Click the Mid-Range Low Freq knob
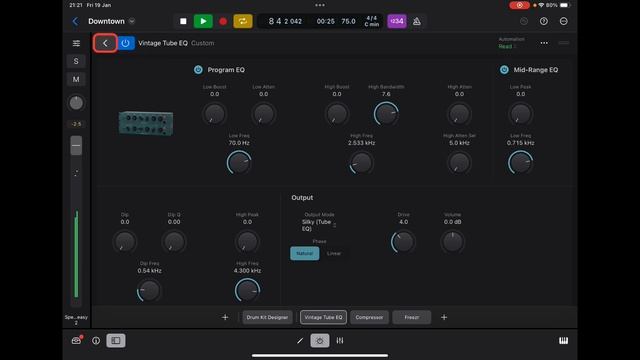This screenshot has height=360, width=640. tap(520, 162)
